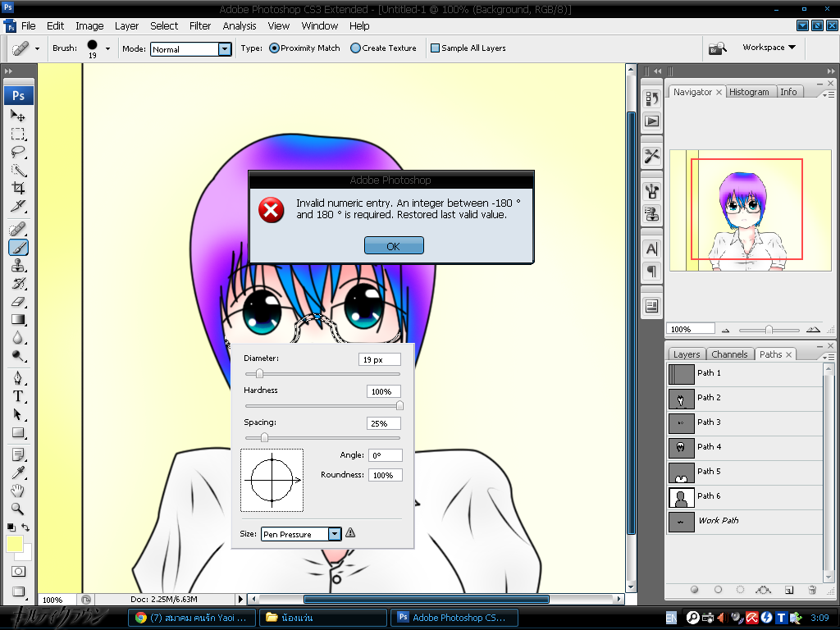Select the Clone Stamp tool
Image resolution: width=840 pixels, height=630 pixels.
18,265
